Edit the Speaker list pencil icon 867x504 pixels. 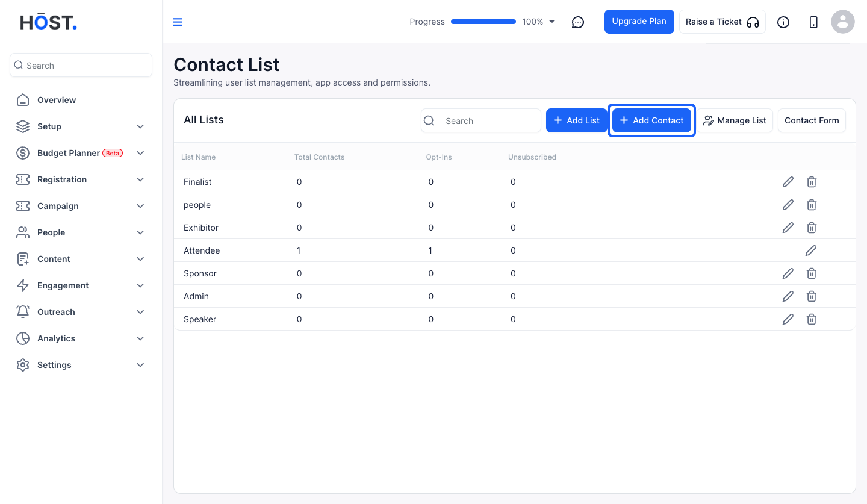click(788, 319)
